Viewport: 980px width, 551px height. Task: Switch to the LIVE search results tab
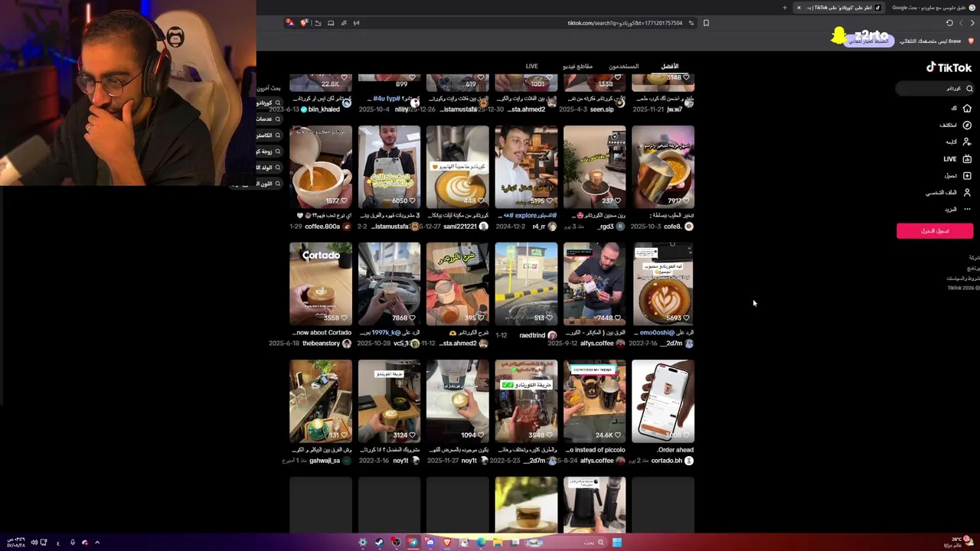[531, 67]
